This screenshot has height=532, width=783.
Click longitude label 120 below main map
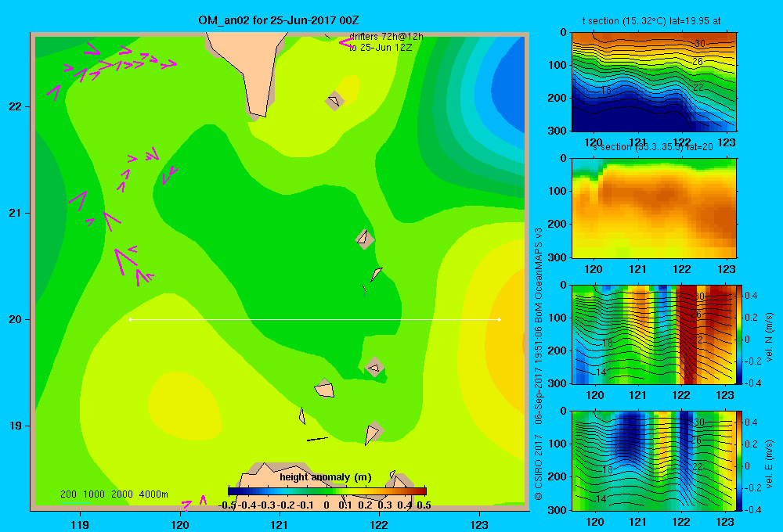(x=180, y=524)
